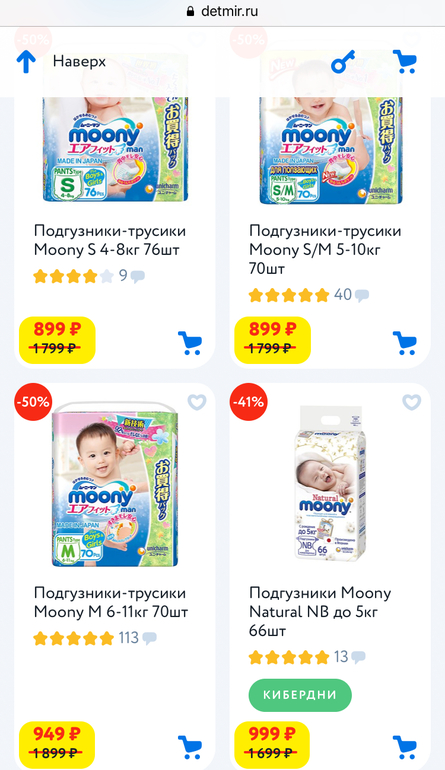The image size is (445, 770).
Task: Add Moony S 4-8кг to cart
Action: (190, 343)
